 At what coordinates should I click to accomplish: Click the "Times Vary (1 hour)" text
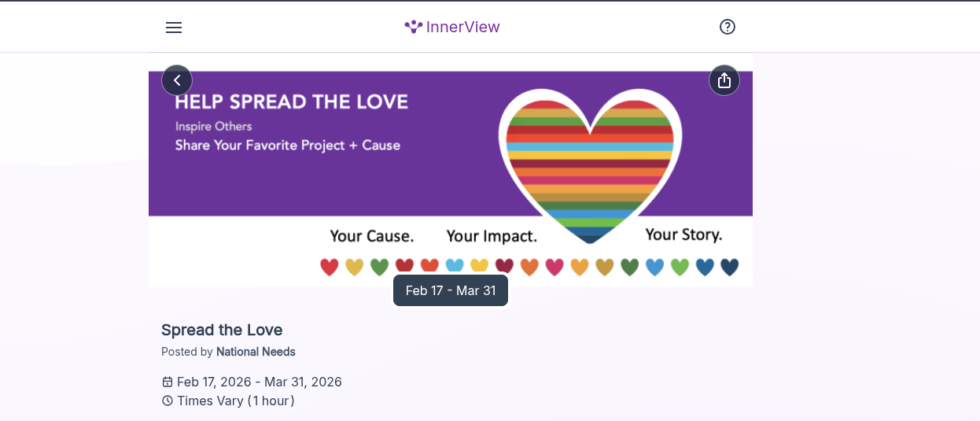[236, 401]
